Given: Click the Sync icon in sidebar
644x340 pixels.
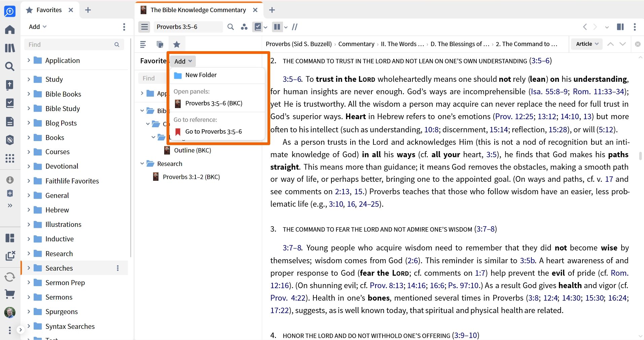Looking at the screenshot, I should pyautogui.click(x=10, y=277).
